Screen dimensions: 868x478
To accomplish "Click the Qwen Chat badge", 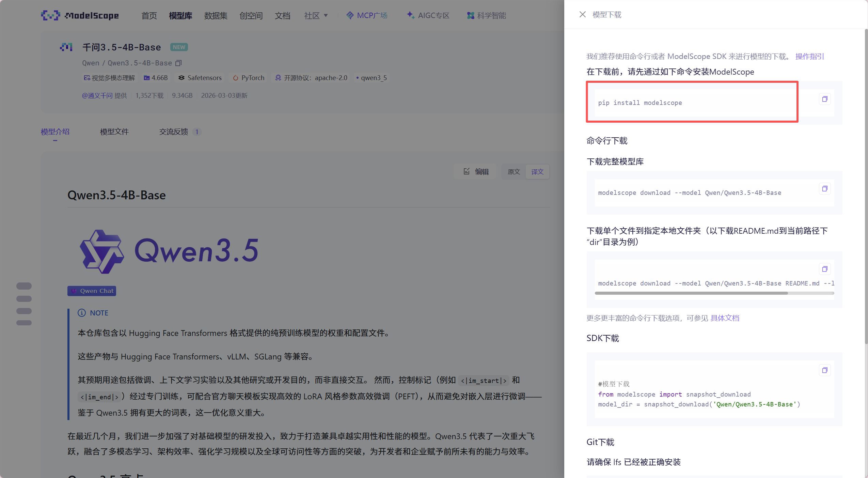I will (x=92, y=291).
